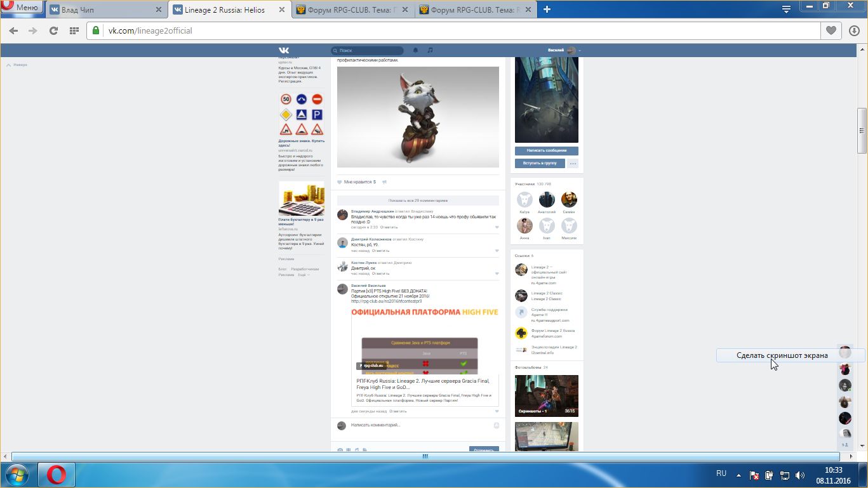
Task: Click the Вступить в группу button
Action: [540, 163]
